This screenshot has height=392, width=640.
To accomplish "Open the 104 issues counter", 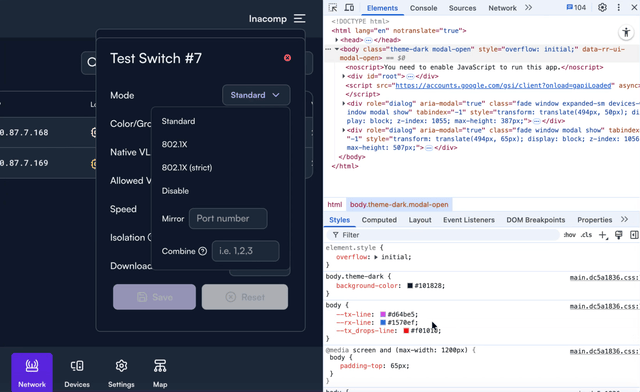I will 576,8.
